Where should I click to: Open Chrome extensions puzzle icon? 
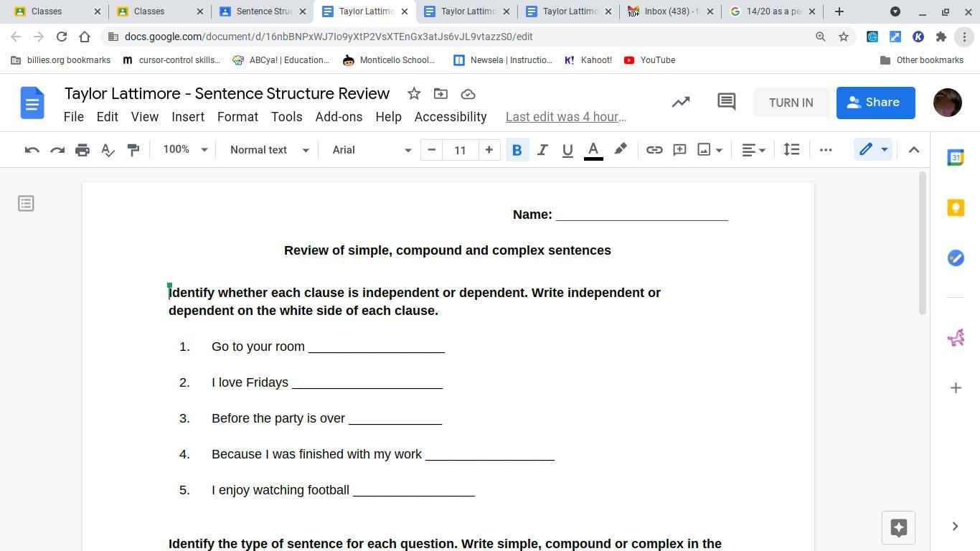tap(941, 37)
